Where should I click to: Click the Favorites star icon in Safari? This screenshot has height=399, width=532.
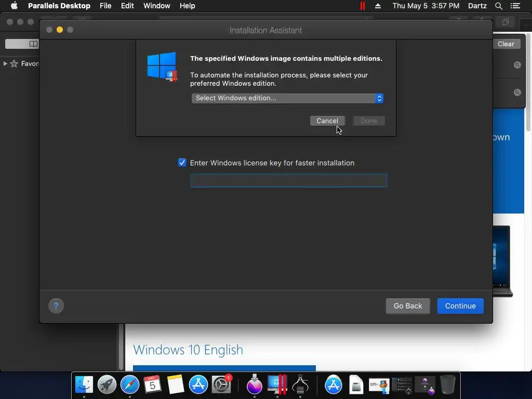[14, 63]
